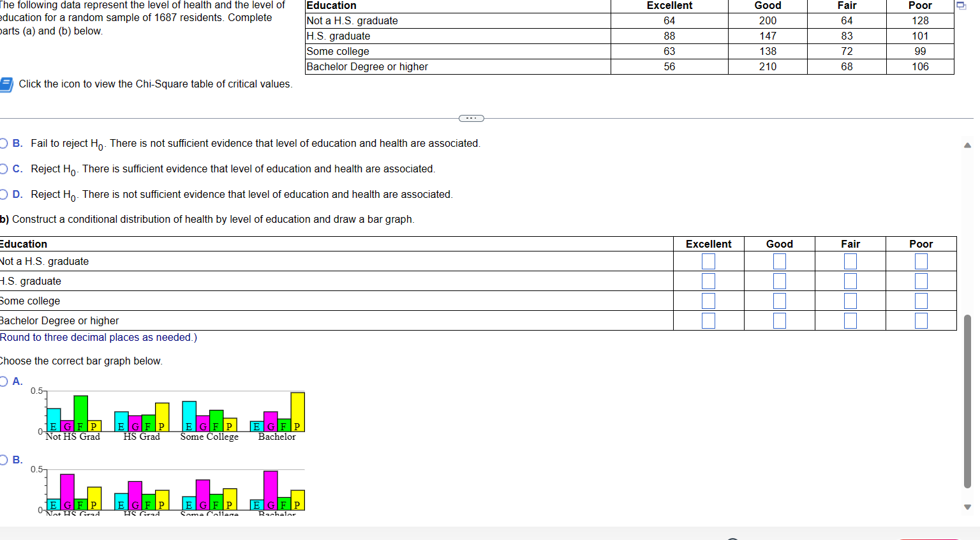980x540 pixels.
Task: Click the scrollbar down arrow
Action: pyautogui.click(x=967, y=508)
